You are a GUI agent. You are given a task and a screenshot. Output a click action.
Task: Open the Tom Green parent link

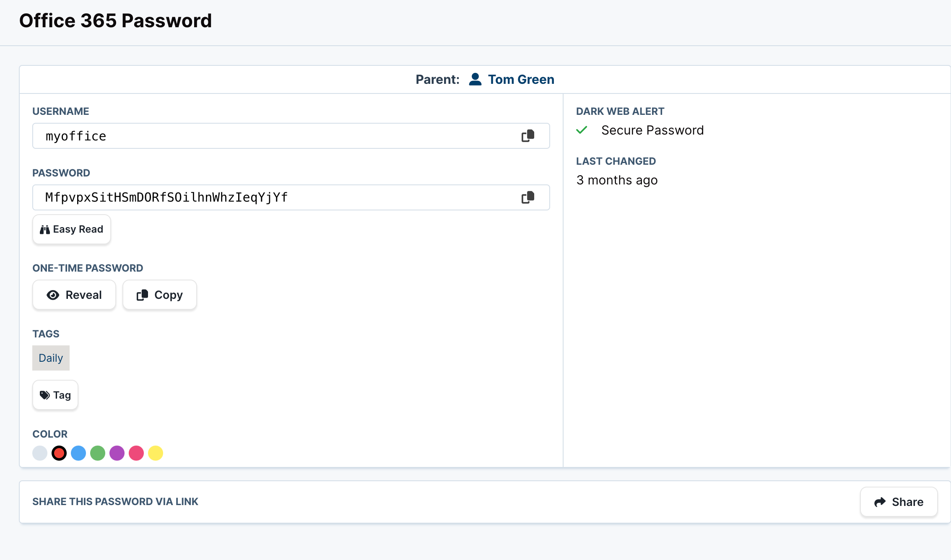pos(521,79)
